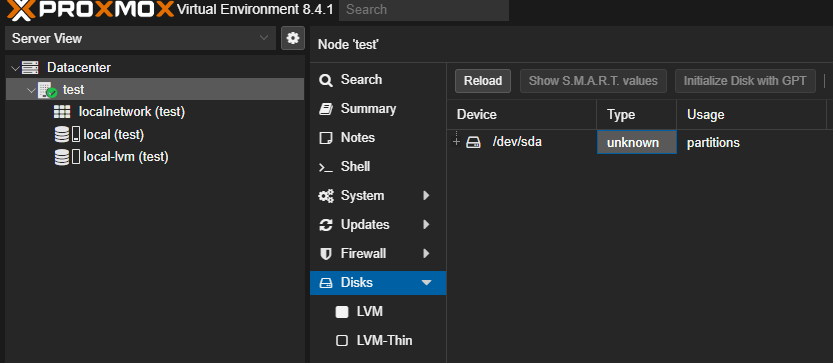
Task: Click the Updates refresh icon
Action: pyautogui.click(x=325, y=225)
